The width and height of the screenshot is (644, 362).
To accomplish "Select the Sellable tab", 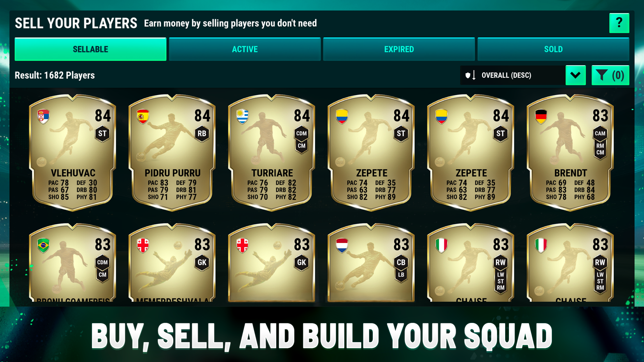I will [90, 49].
